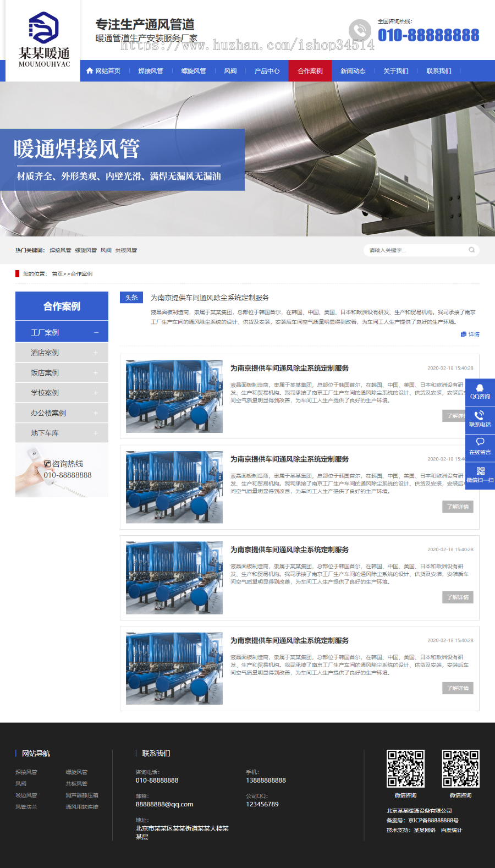Click hot keyword 螺旋风管 under the banner

86,250
